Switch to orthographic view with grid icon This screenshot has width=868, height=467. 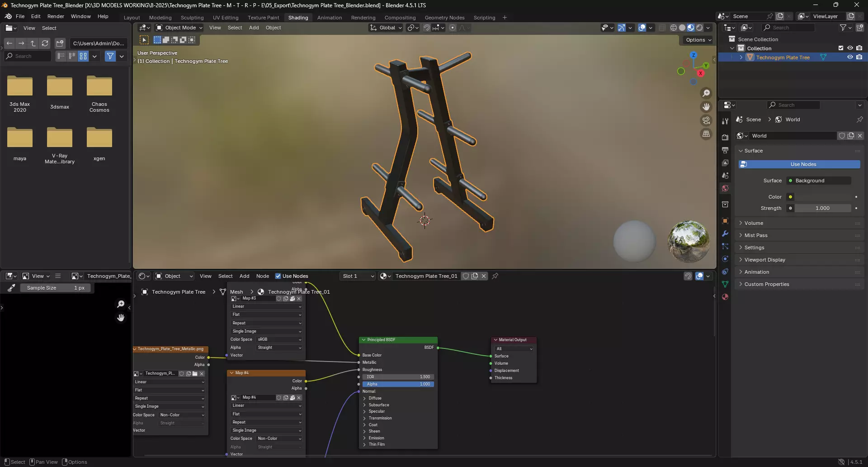coord(706,134)
